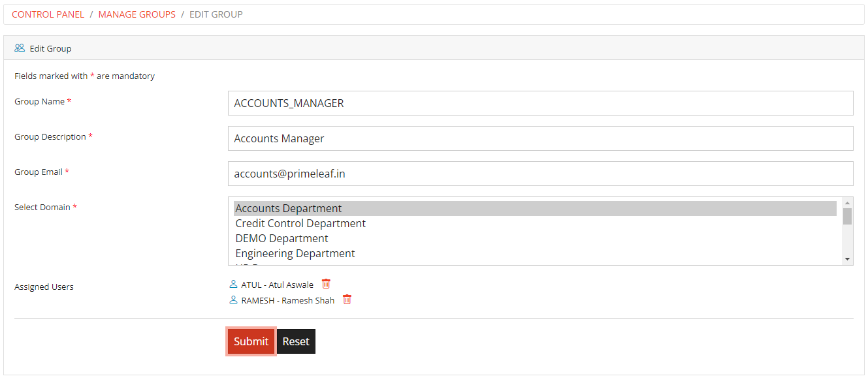Edit the Group Email field
The image size is (868, 389).
click(540, 174)
